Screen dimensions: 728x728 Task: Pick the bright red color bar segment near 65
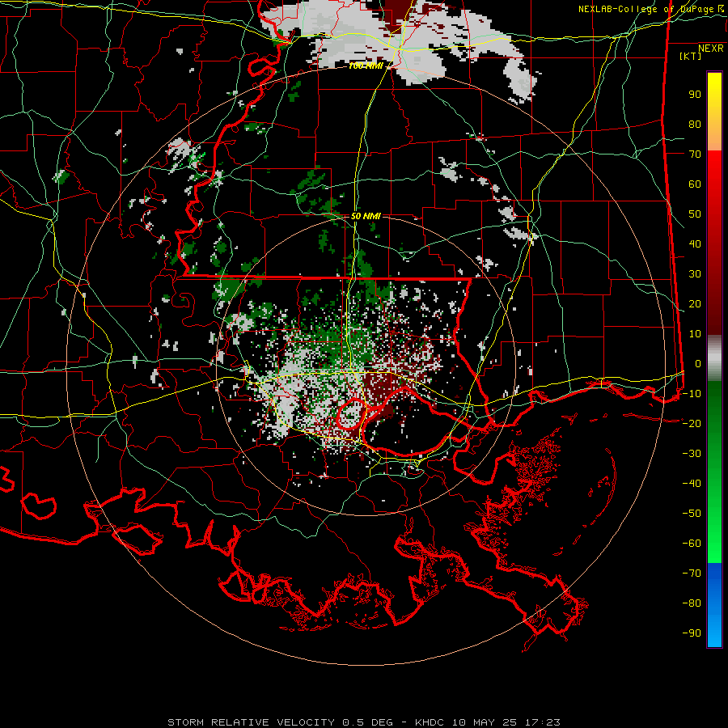pyautogui.click(x=714, y=170)
